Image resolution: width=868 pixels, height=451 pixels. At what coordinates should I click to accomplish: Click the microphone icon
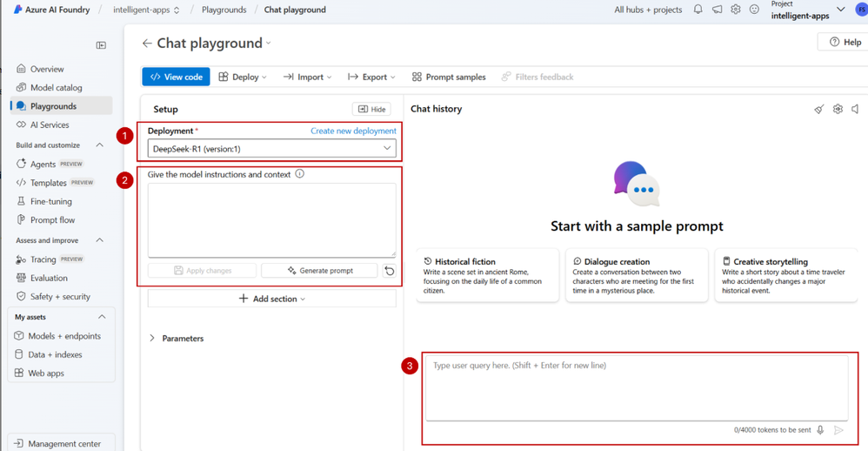[x=820, y=430]
